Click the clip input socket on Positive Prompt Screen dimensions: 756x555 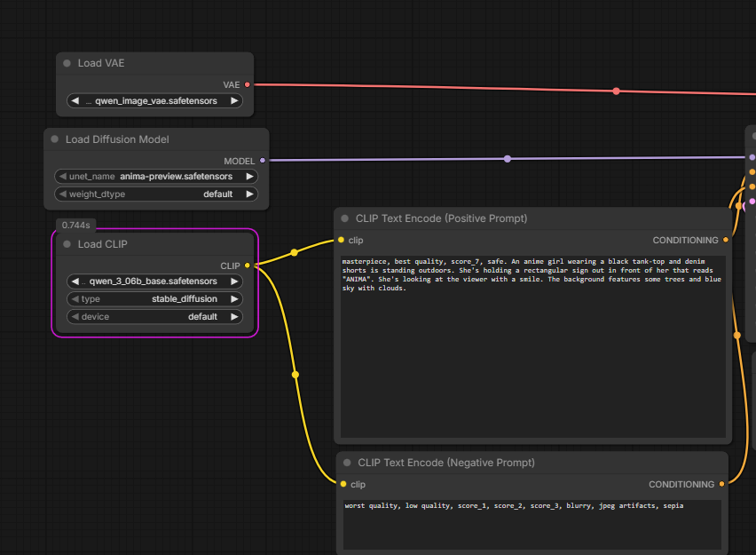click(x=342, y=240)
